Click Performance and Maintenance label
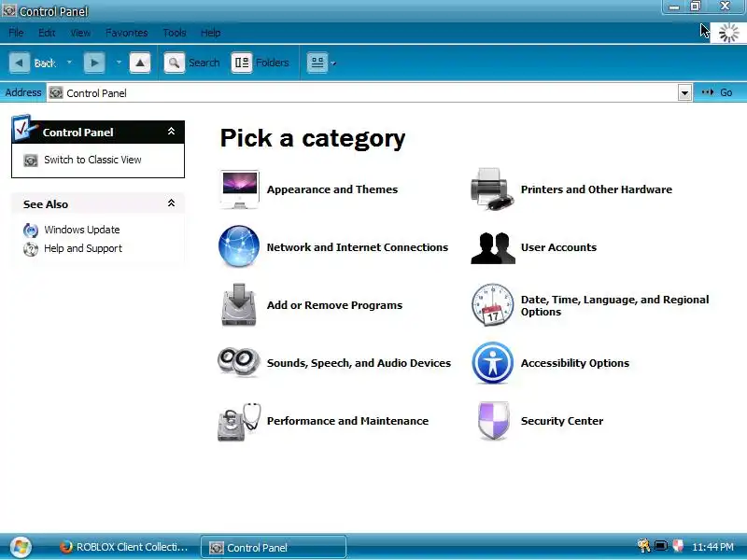This screenshot has width=747, height=560. (x=347, y=421)
